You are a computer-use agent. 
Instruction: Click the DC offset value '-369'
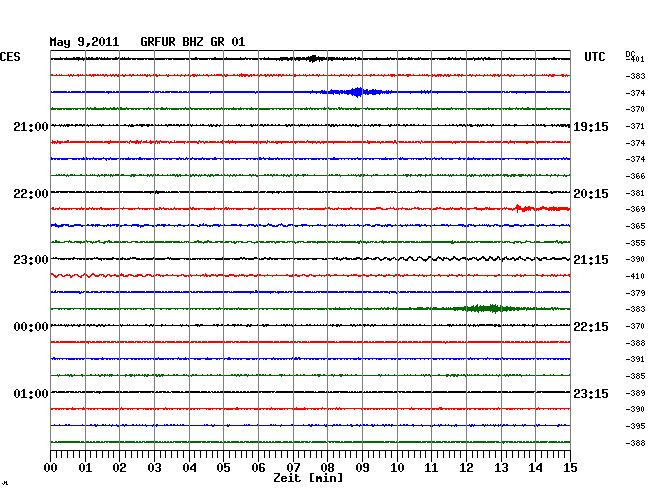(x=635, y=209)
